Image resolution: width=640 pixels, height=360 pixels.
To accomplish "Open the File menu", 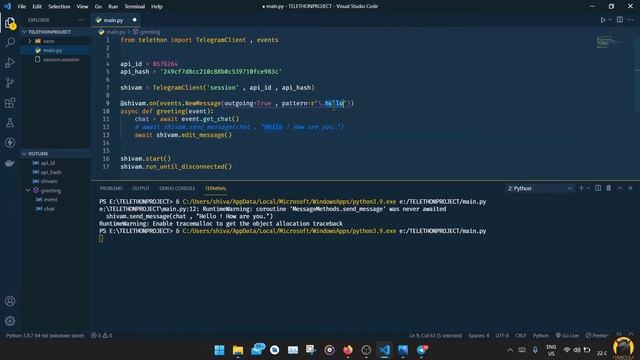I will 22,7.
